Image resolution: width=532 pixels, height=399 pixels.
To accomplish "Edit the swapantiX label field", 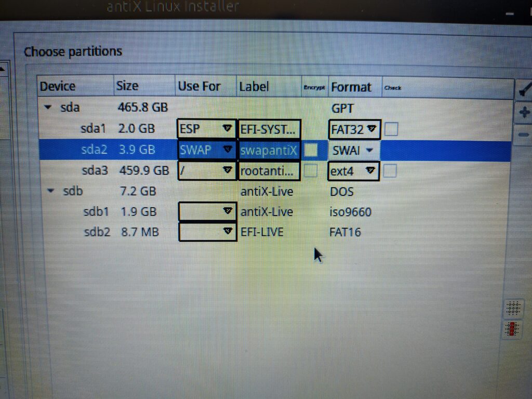I will (269, 150).
